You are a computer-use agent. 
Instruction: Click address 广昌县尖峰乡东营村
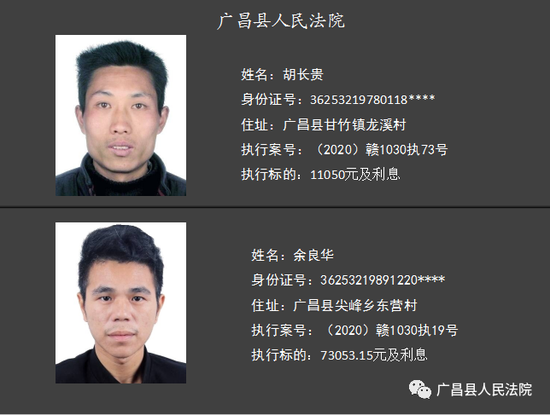click(355, 305)
